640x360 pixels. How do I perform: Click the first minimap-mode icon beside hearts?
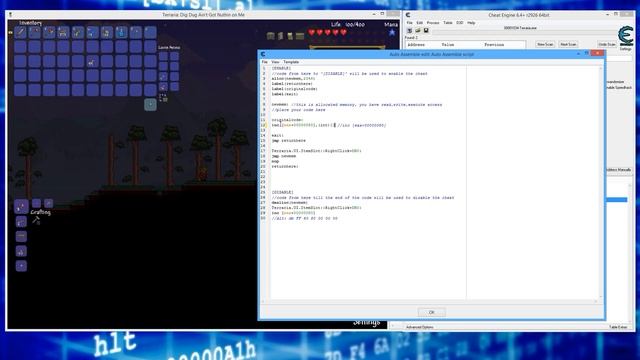(x=271, y=36)
